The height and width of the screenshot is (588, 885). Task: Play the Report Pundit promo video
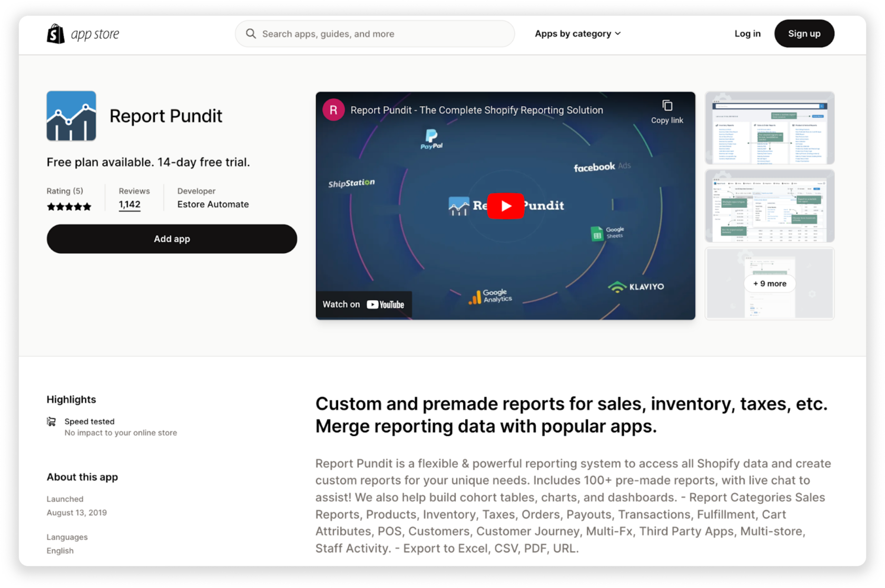505,205
